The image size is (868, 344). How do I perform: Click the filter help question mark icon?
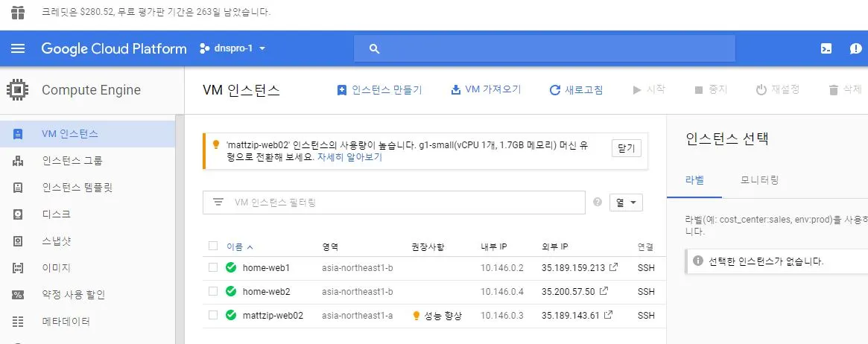pyautogui.click(x=598, y=202)
